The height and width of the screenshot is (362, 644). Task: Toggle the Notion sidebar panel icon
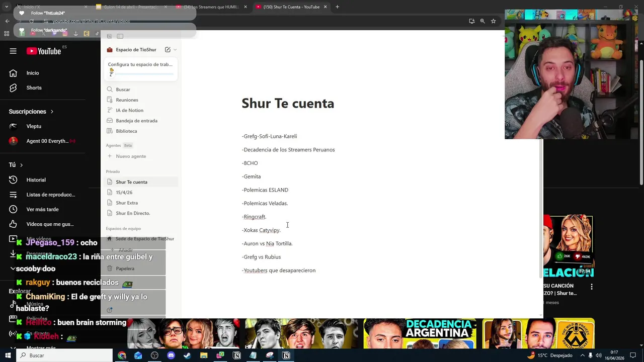tap(120, 36)
